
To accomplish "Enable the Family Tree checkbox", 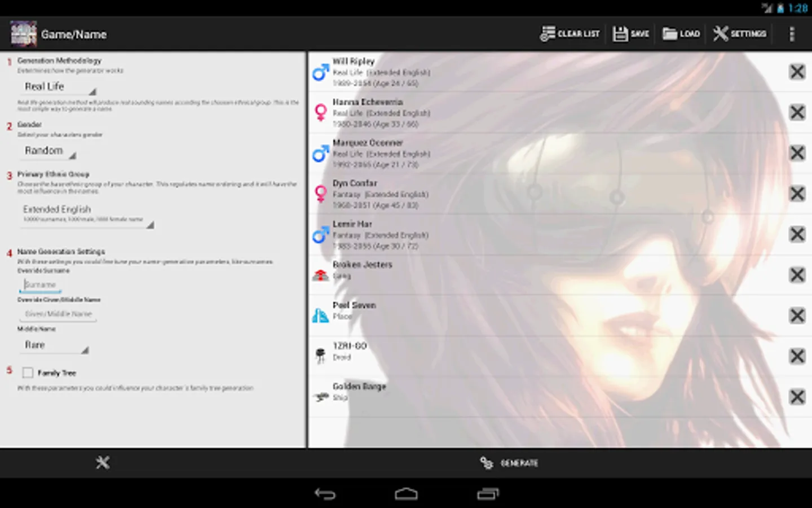I will (x=28, y=373).
